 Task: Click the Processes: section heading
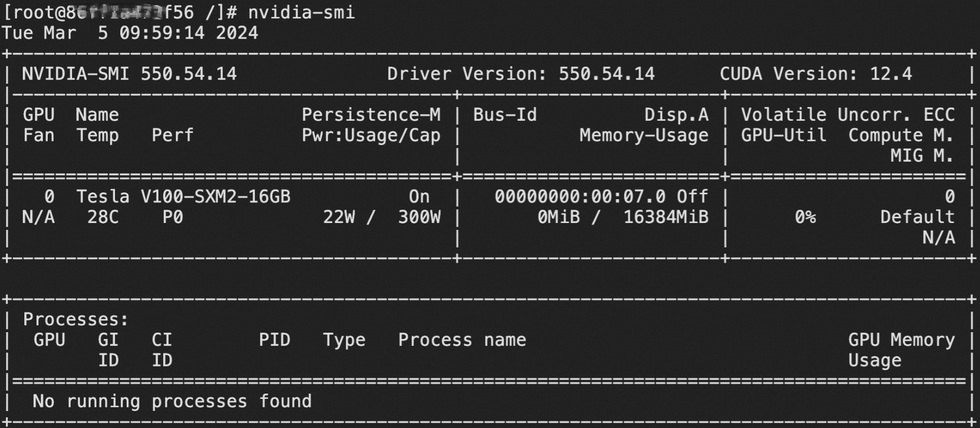pos(76,319)
